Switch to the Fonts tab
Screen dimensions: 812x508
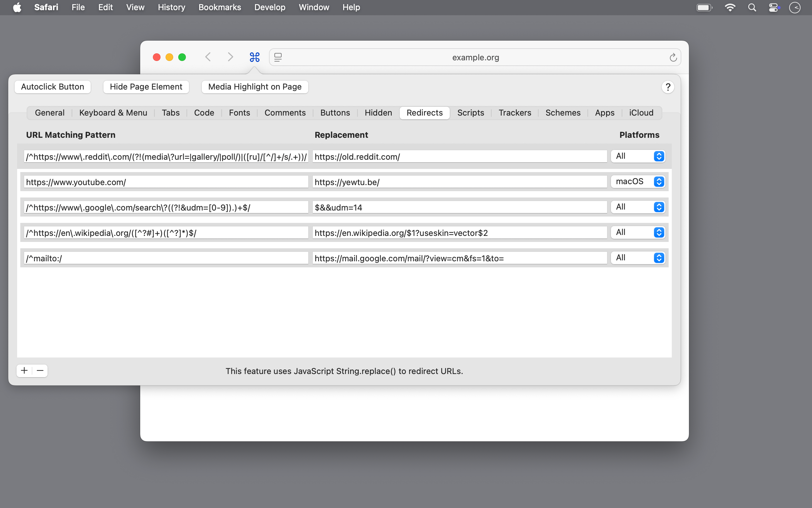[x=239, y=113]
